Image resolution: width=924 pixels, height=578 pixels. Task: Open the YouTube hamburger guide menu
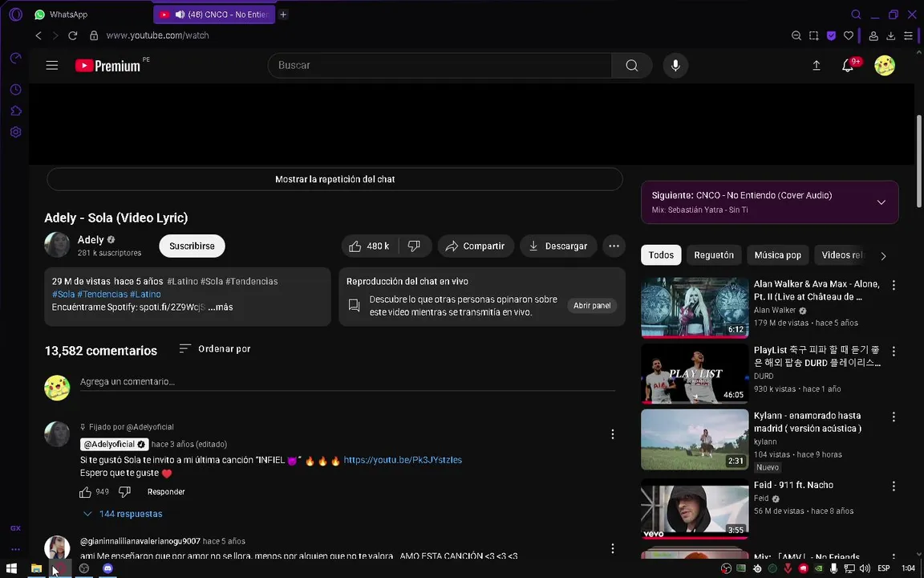point(52,66)
